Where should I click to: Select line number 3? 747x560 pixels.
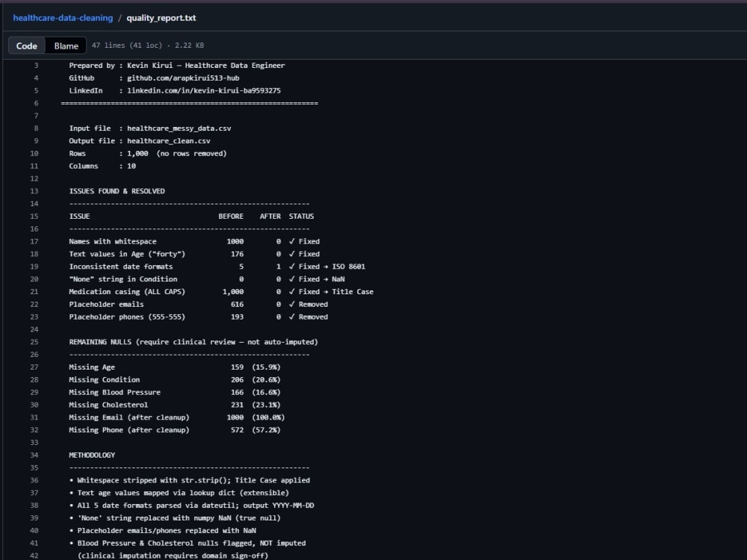[36, 65]
